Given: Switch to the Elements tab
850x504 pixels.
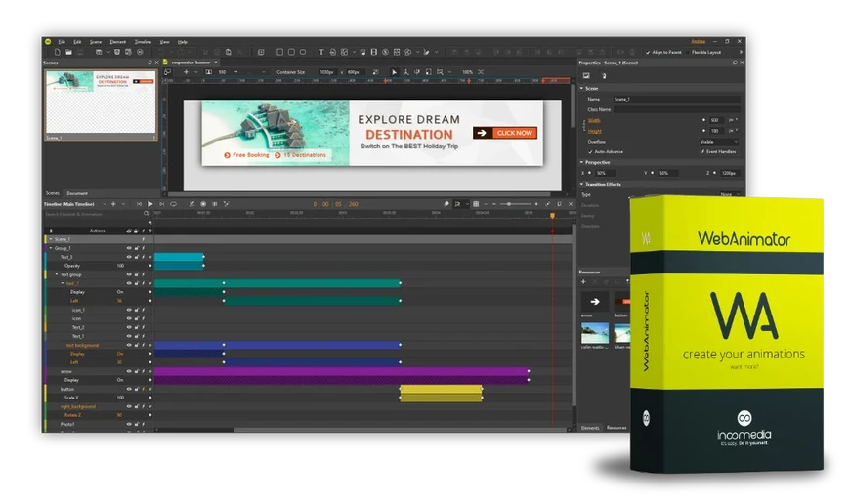Looking at the screenshot, I should coord(590,427).
